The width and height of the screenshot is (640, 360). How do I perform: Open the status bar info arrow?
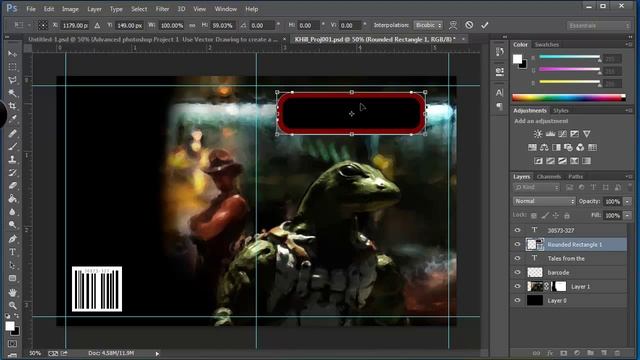coord(157,353)
